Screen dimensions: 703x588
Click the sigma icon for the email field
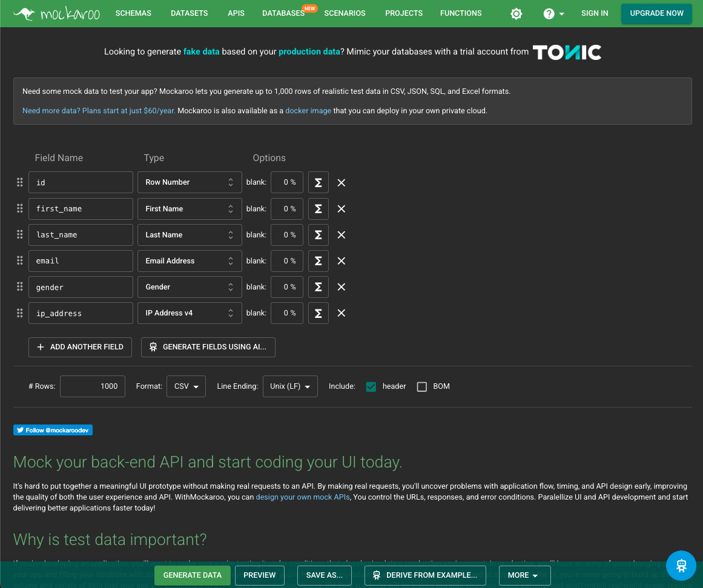click(318, 261)
